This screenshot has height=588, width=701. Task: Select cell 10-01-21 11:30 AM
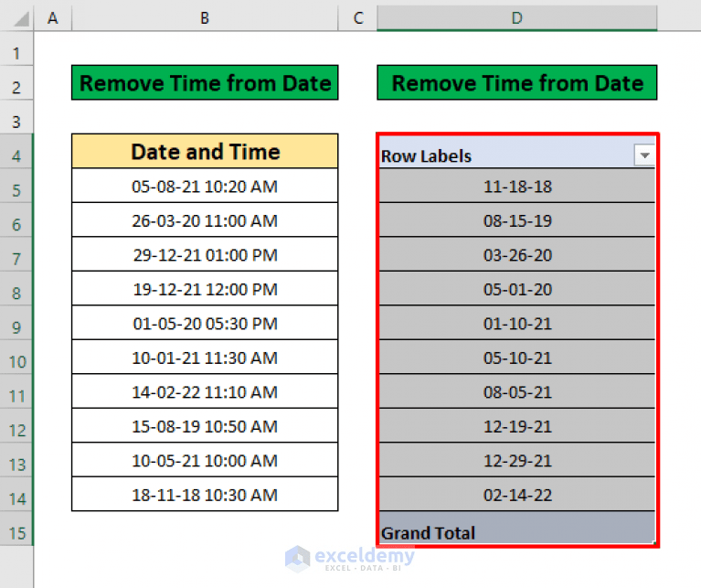(x=205, y=358)
